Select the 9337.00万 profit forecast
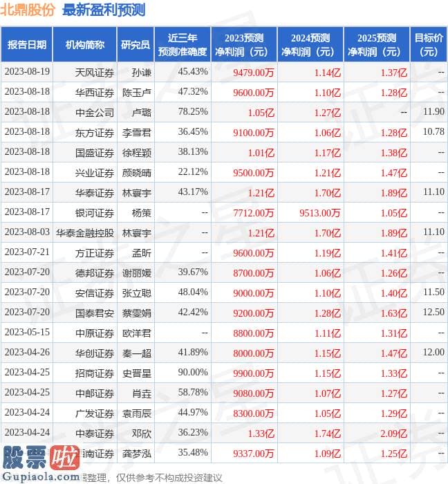Screen dimensions: 448x484 tap(254, 454)
